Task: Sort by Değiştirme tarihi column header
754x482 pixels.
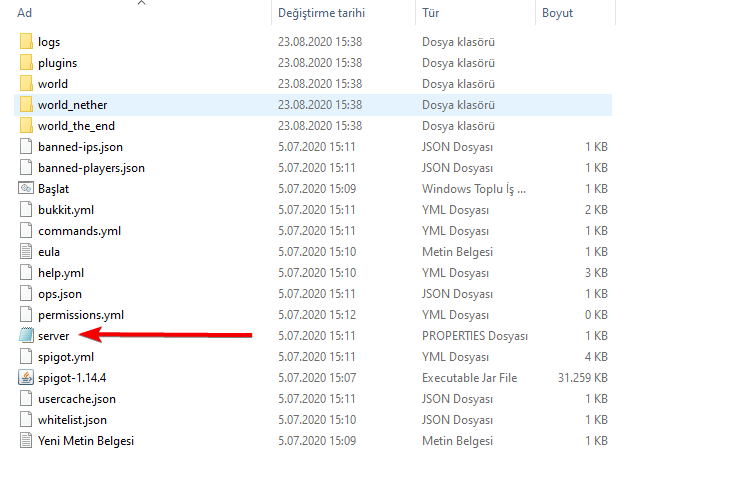Action: [321, 13]
